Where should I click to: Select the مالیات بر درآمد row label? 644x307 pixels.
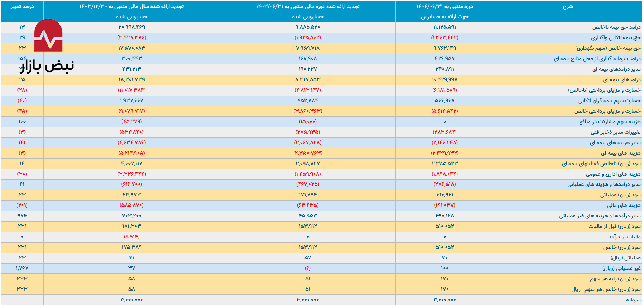pos(624,237)
